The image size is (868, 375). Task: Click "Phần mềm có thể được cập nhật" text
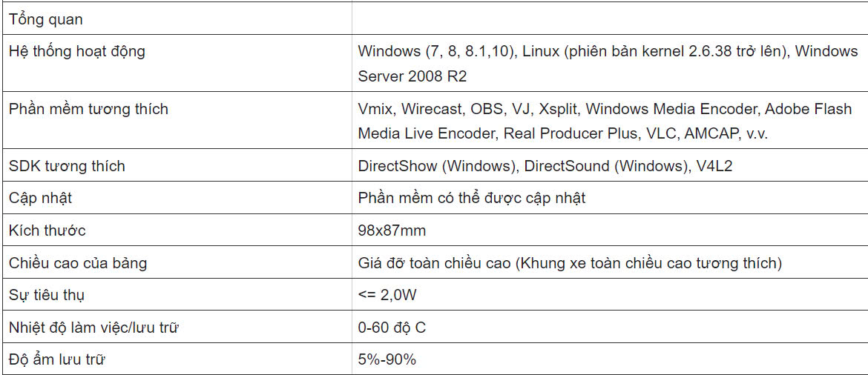(x=471, y=198)
